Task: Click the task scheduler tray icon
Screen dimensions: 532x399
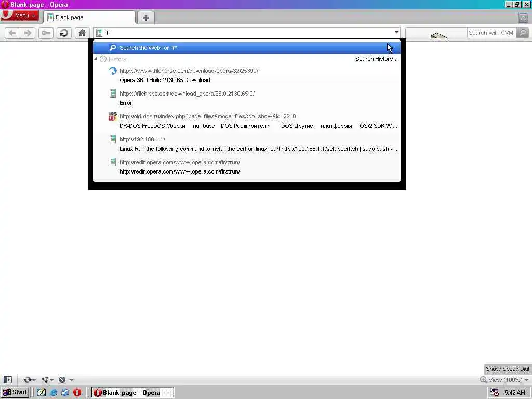Action: [x=495, y=393]
